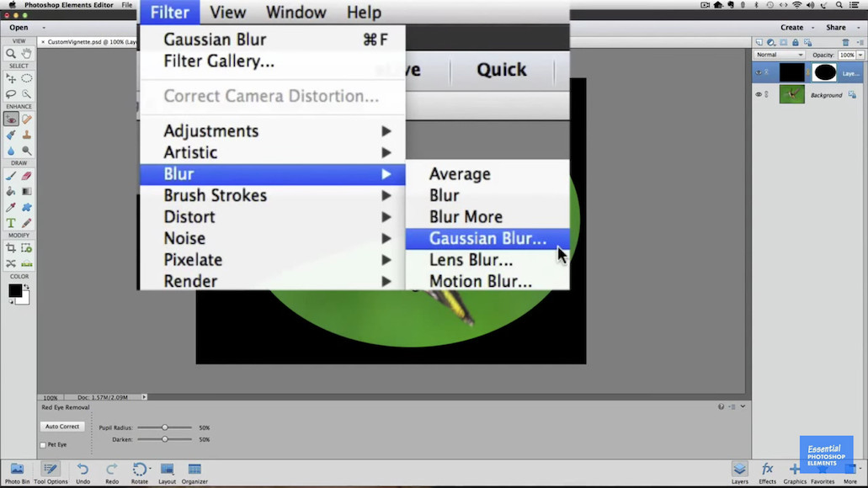The width and height of the screenshot is (868, 488).
Task: Select the Red Eye Removal tool
Action: [x=10, y=119]
